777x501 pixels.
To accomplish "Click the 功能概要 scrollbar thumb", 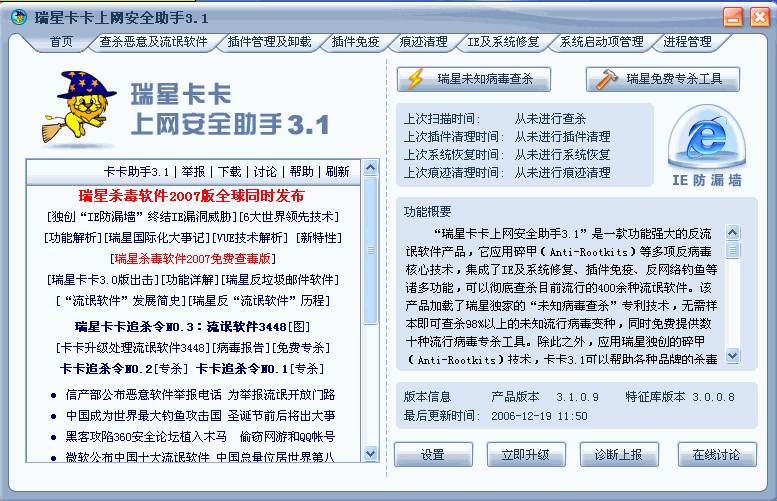I will (x=732, y=249).
